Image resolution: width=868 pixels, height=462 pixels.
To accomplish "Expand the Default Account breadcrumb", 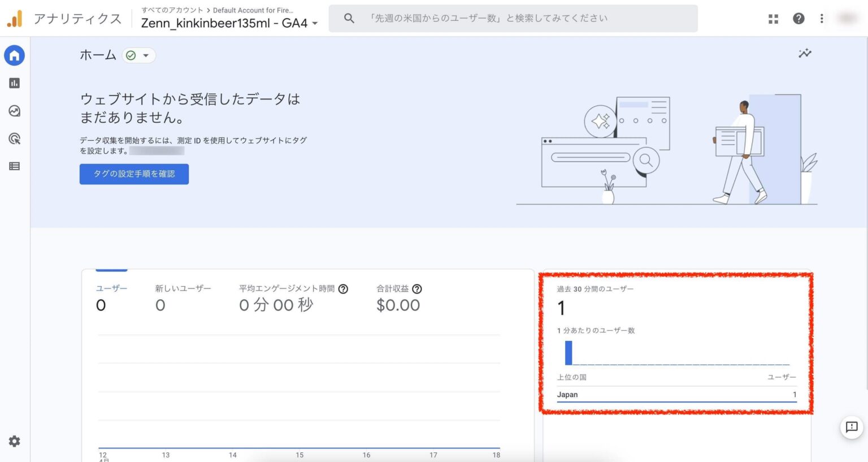I will 254,10.
